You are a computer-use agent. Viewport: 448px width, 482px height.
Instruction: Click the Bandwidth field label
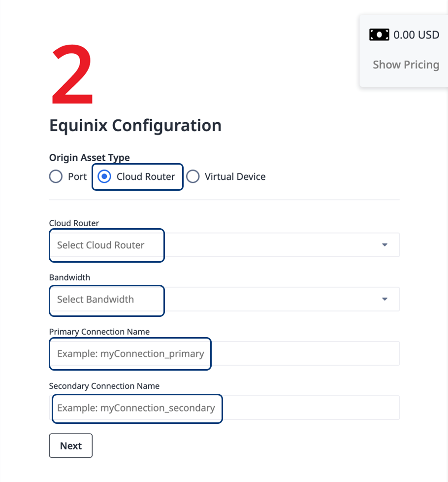point(70,277)
